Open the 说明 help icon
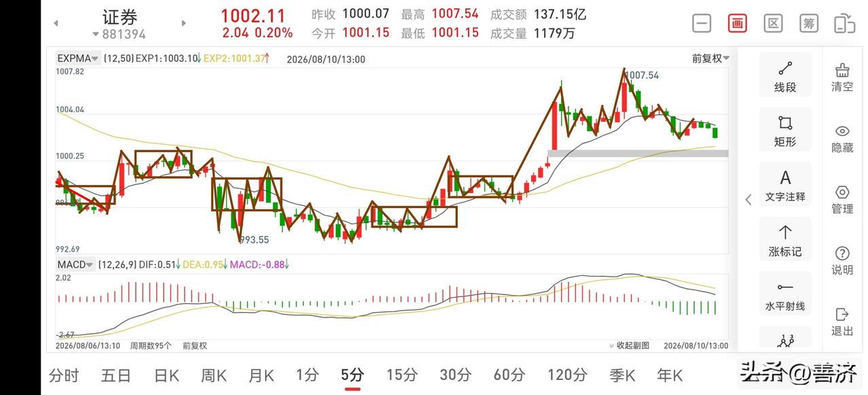The width and height of the screenshot is (868, 395). 842,261
